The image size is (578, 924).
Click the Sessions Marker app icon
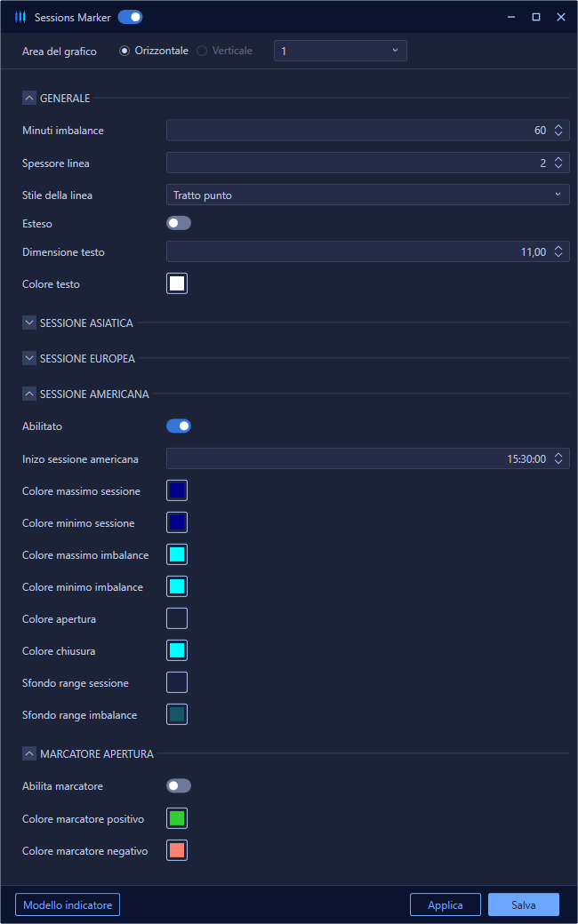tap(20, 17)
